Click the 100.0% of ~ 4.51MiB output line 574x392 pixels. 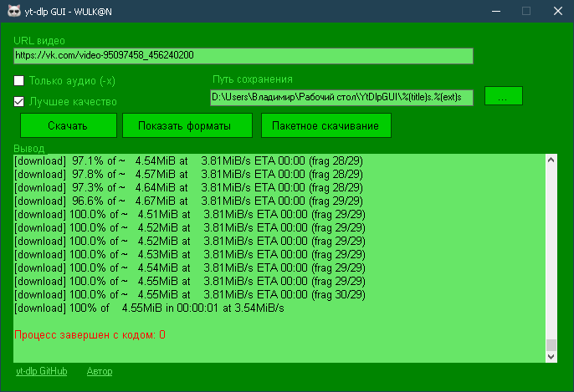pos(190,214)
